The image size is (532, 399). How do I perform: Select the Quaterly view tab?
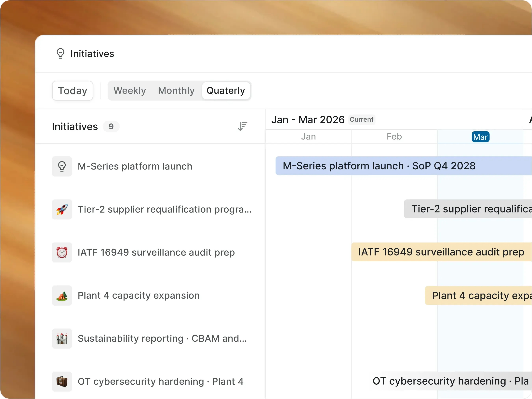coord(226,91)
